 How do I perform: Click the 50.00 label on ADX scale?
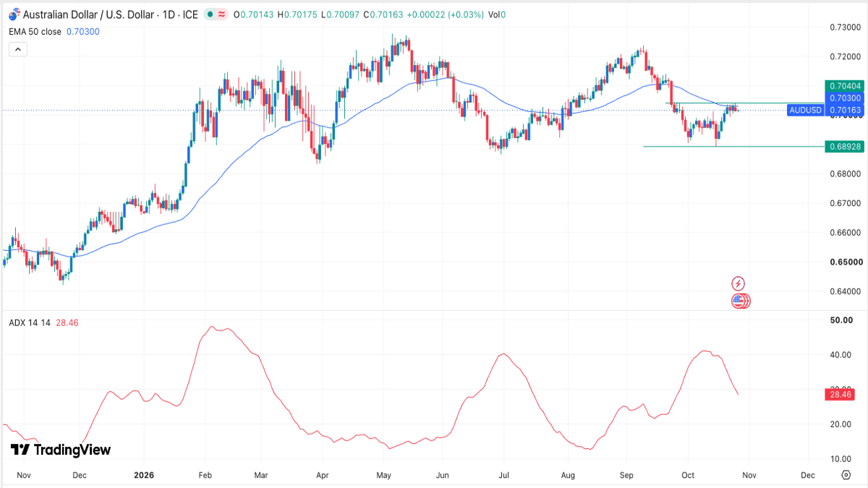(x=842, y=320)
